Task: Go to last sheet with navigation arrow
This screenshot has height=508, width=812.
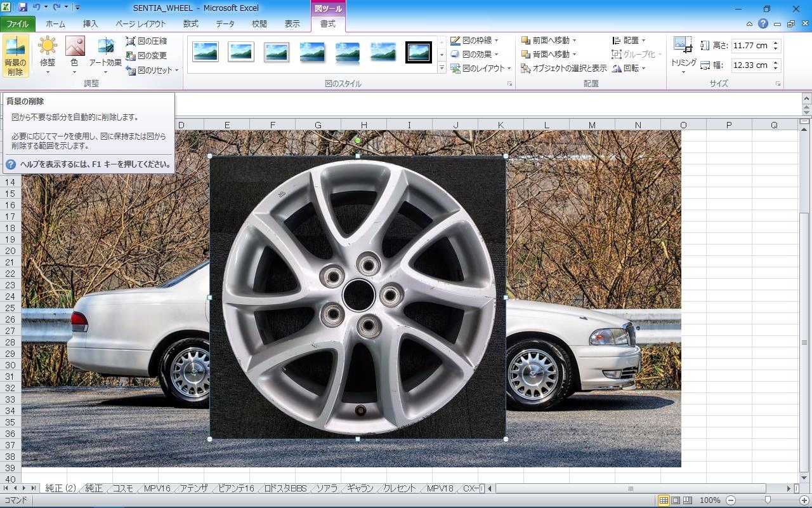Action: 34,488
